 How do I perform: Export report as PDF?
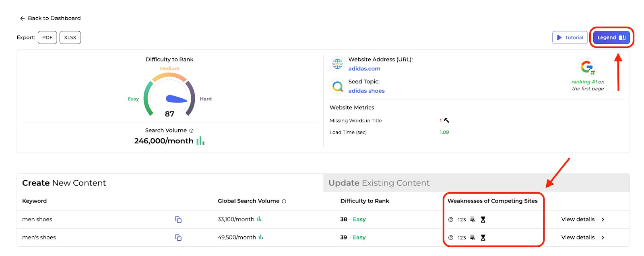tap(47, 37)
